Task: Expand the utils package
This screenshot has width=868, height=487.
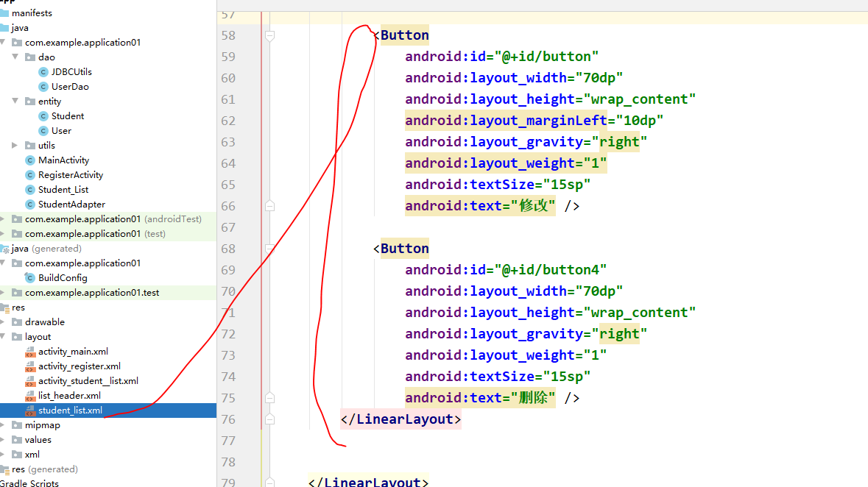Action: click(x=15, y=145)
